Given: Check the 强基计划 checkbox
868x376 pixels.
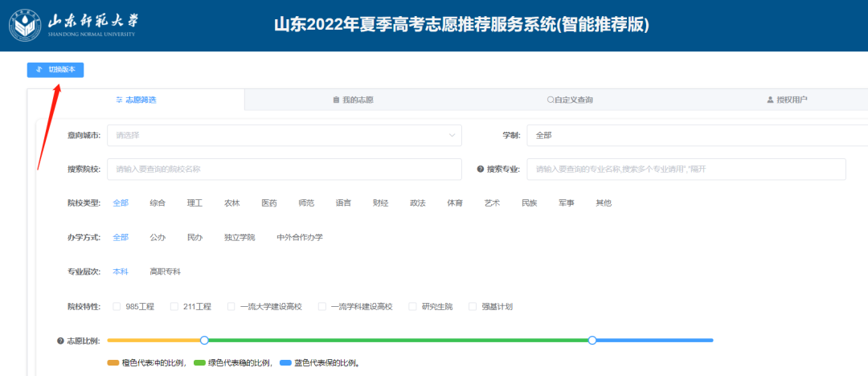Looking at the screenshot, I should click(x=473, y=306).
